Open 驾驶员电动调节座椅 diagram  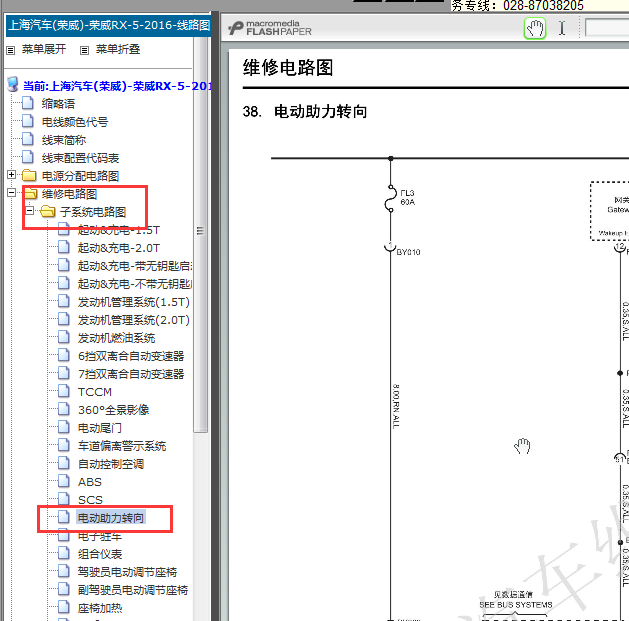coord(127,572)
